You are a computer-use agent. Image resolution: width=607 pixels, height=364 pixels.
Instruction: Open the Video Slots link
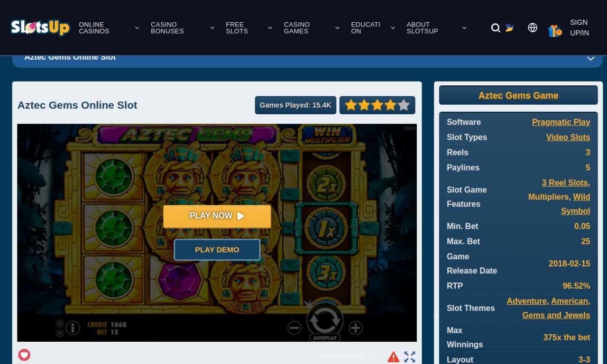tap(568, 137)
